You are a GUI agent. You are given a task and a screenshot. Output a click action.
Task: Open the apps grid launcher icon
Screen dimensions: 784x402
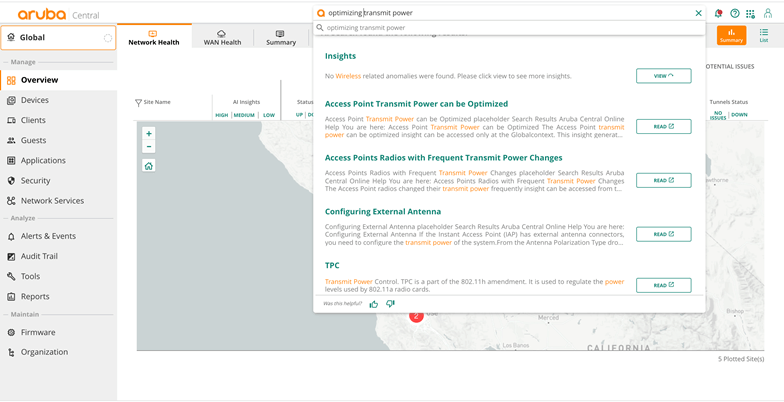(x=751, y=13)
